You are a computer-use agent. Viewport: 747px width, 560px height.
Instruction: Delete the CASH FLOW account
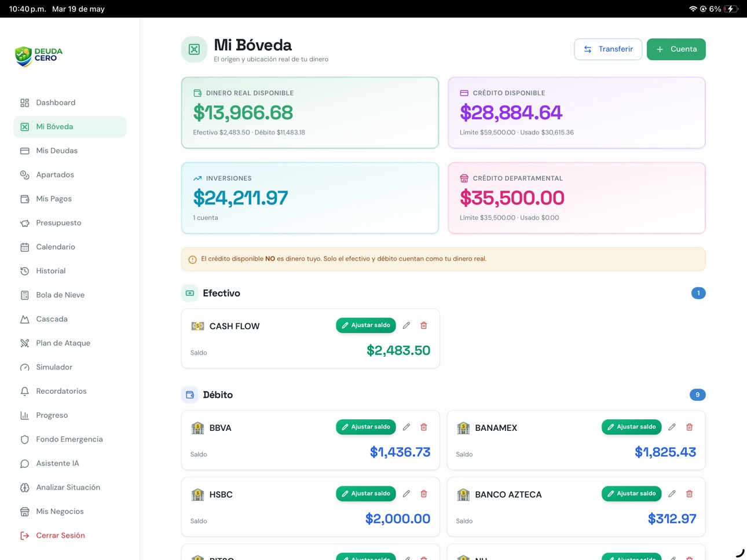coord(424,325)
